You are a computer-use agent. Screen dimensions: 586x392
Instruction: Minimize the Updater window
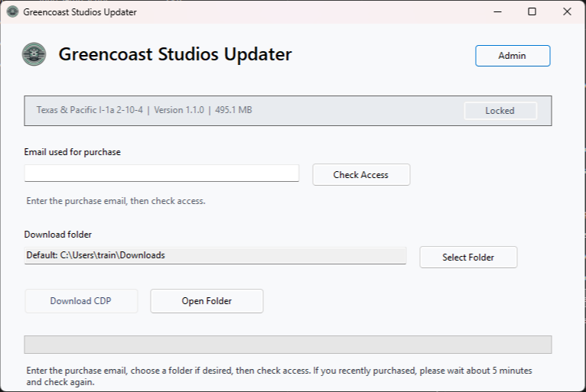pyautogui.click(x=497, y=11)
